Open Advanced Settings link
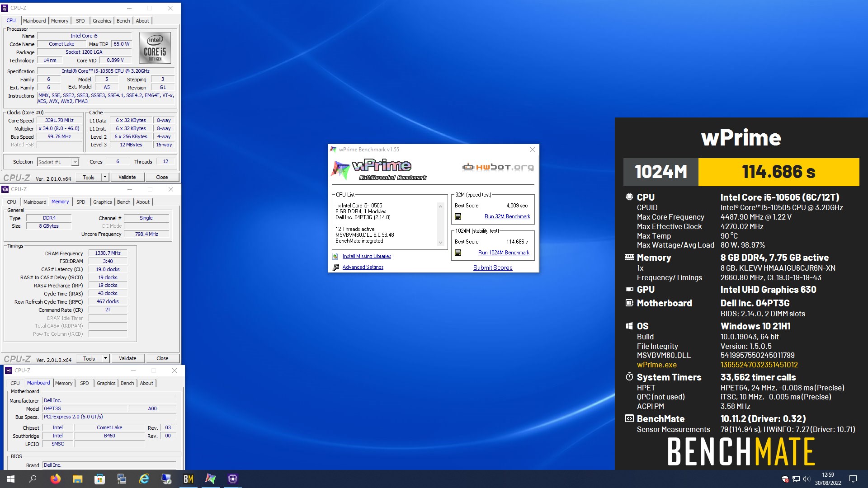 tap(363, 267)
